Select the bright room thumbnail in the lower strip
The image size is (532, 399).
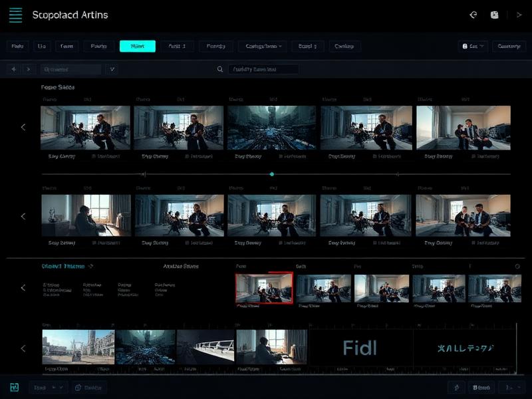[382, 289]
